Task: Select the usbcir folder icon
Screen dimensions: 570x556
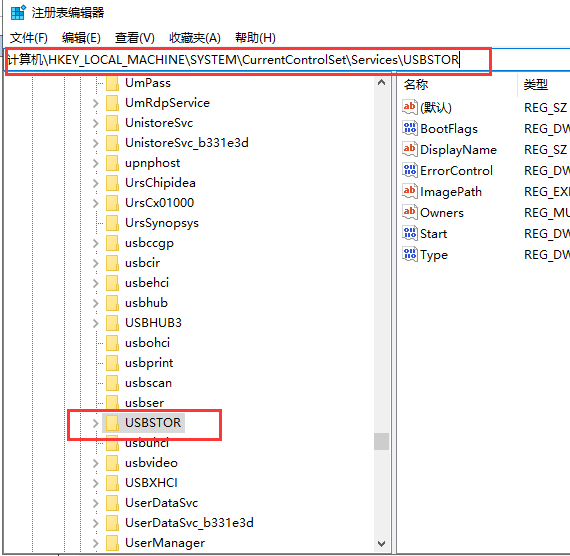Action: [x=112, y=263]
